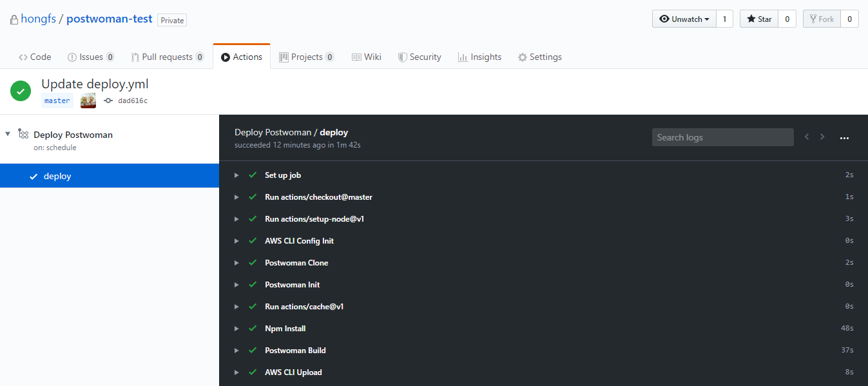Star the repository
868x386 pixels.
pyautogui.click(x=758, y=19)
